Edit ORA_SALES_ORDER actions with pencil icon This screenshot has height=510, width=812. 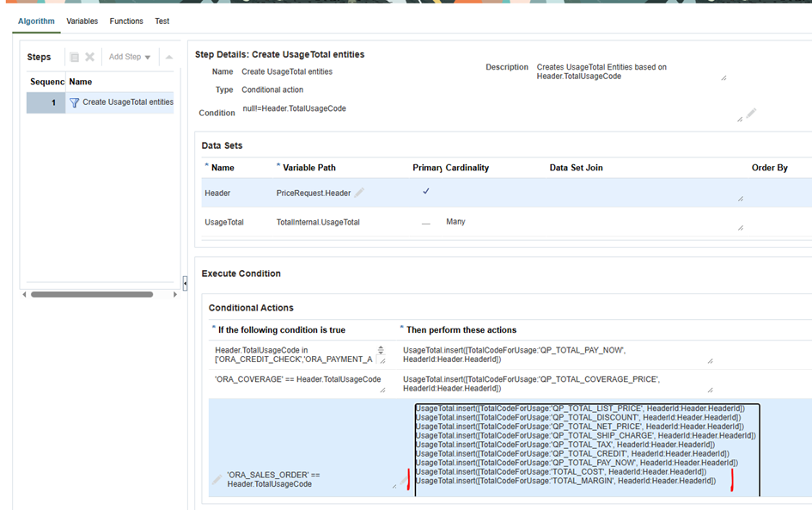pos(404,481)
